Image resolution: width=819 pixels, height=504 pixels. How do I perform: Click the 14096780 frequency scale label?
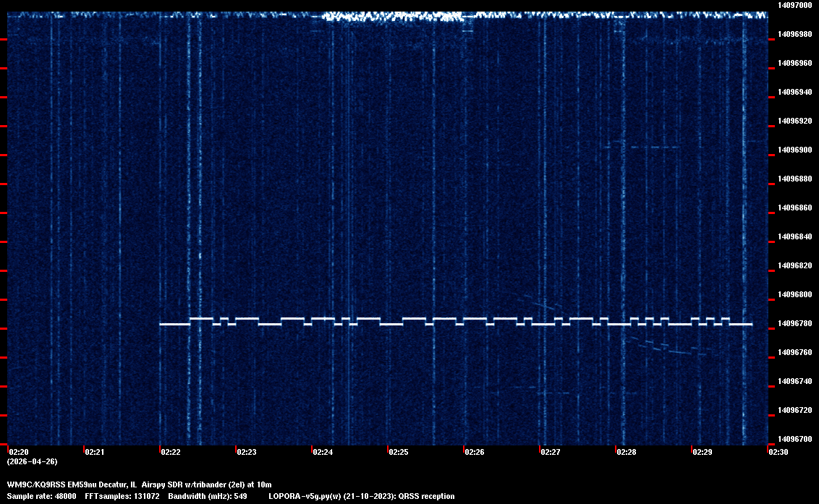[x=794, y=323]
